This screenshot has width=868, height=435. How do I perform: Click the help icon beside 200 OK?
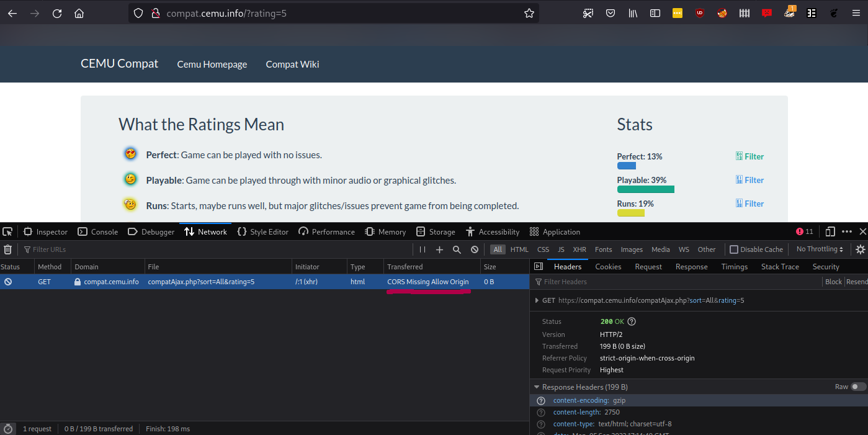coord(632,321)
